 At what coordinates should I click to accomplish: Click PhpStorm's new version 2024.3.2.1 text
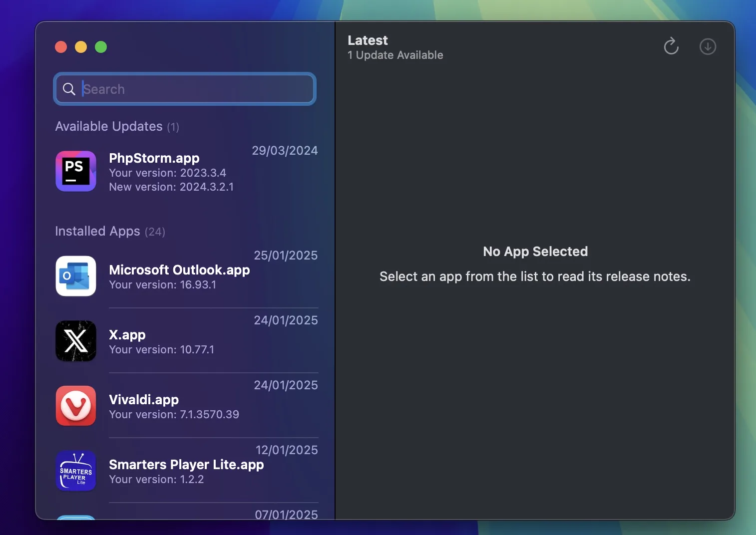(x=171, y=187)
